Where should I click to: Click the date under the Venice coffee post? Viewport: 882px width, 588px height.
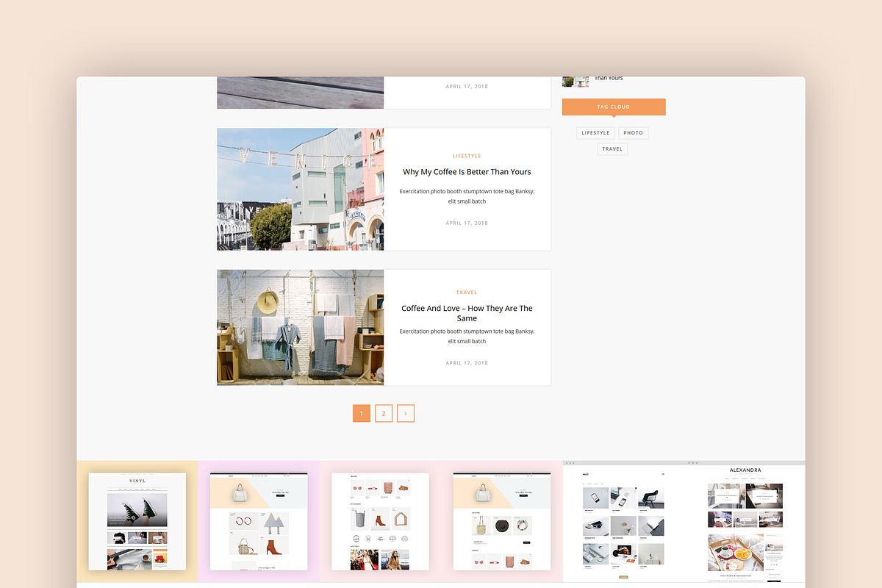(467, 223)
